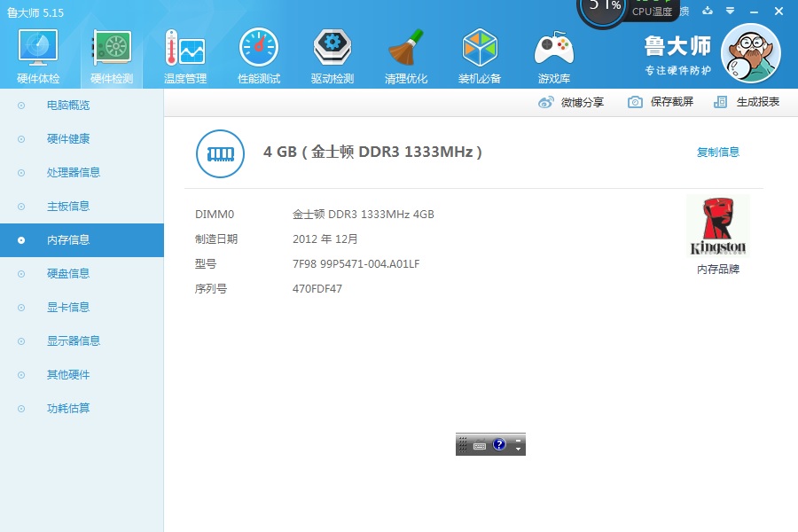The width and height of the screenshot is (798, 532).
Task: Click heading 4 GB ( 金士顿 DDR3 1333MHz )
Action: (x=372, y=152)
